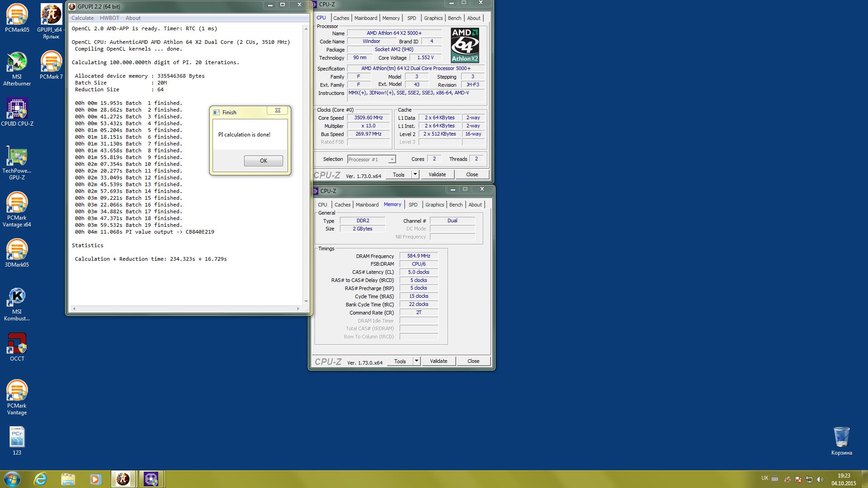This screenshot has height=488, width=868.
Task: Click the on-screen keyboard tray icon
Action: coord(775,479)
